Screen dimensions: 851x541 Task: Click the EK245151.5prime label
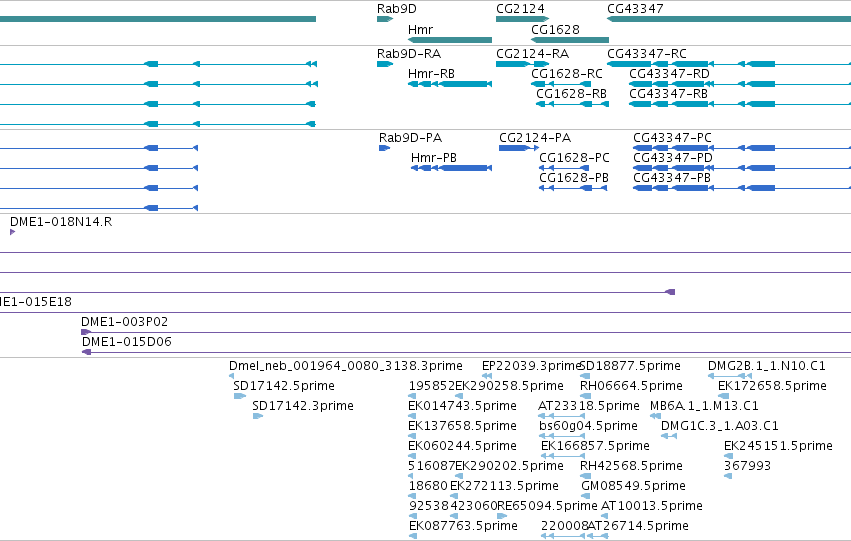[778, 446]
